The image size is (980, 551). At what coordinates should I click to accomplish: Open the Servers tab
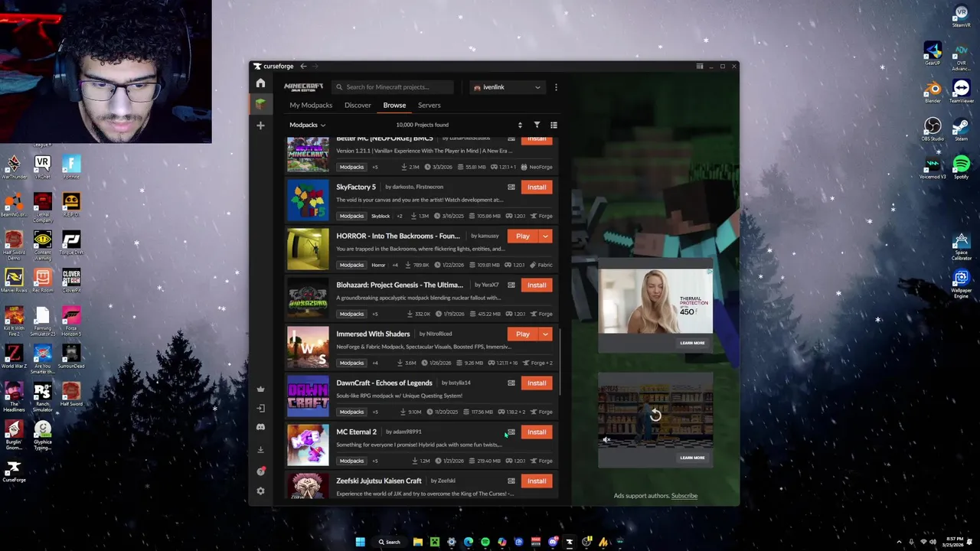click(429, 105)
